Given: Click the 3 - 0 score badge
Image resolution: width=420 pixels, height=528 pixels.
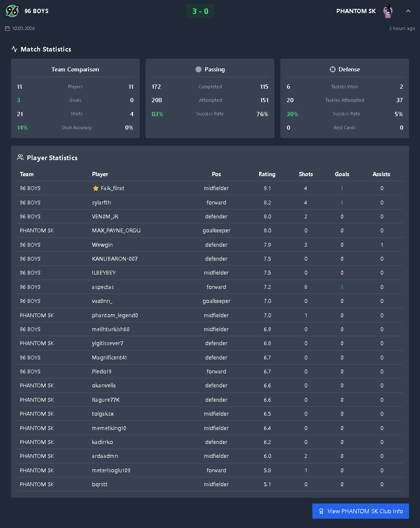Looking at the screenshot, I should [x=200, y=11].
